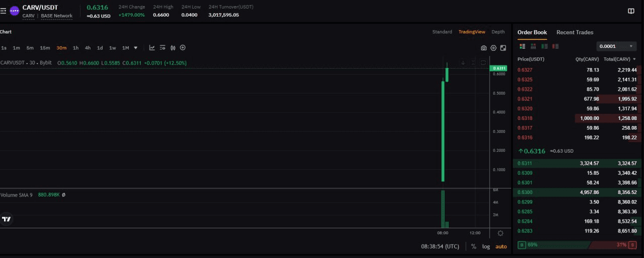Select the 1m timeframe

pos(17,48)
